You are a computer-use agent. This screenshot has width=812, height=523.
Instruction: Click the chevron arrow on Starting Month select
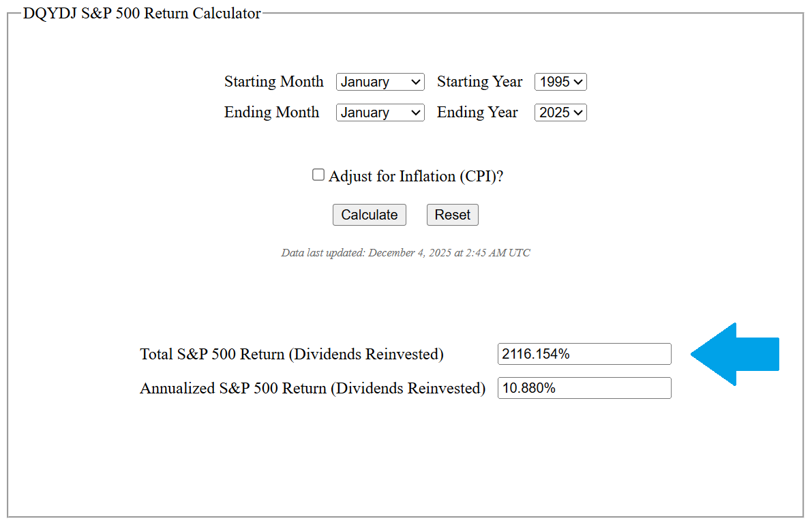[x=416, y=82]
